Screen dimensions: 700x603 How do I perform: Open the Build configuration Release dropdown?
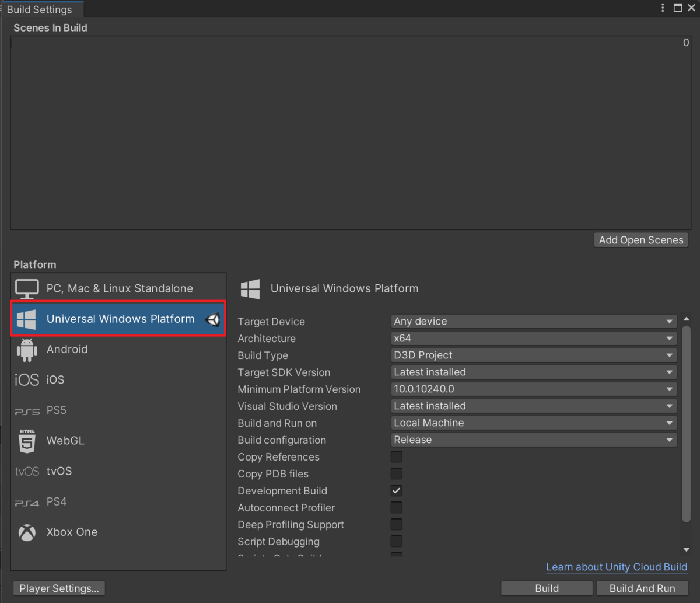tap(534, 440)
